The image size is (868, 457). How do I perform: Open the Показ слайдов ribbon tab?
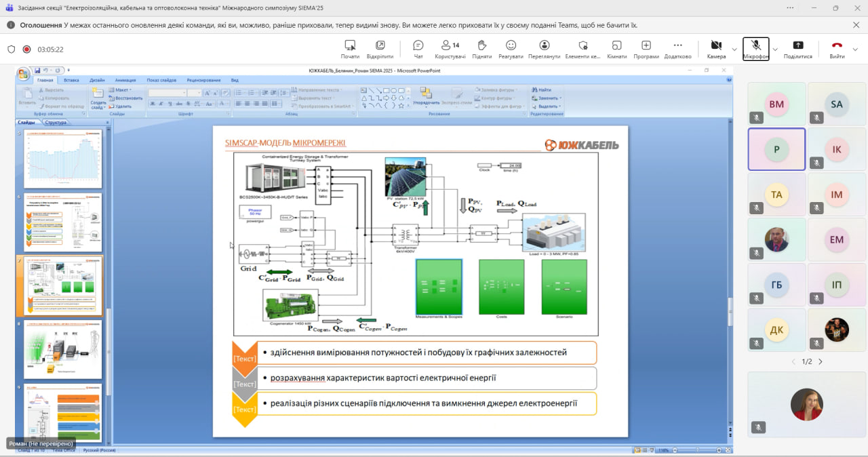161,80
